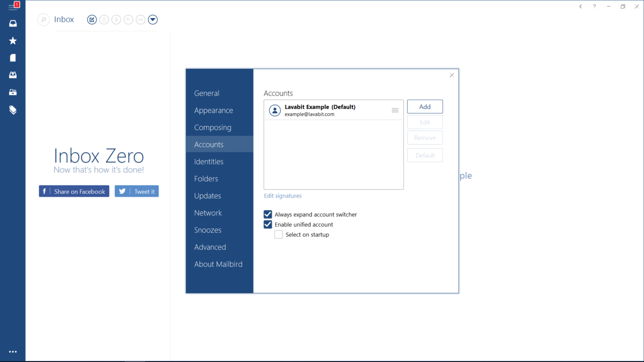Open Network settings tab
Screen dimensions: 644x362
pos(219,213)
